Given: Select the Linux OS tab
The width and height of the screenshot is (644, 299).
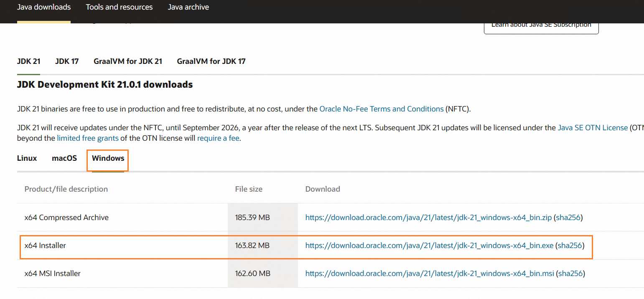Looking at the screenshot, I should (x=27, y=158).
